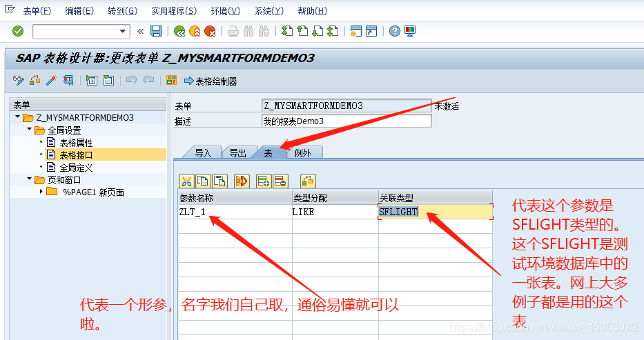Click the create shortcut icon
Image resolution: width=644 pixels, height=340 pixels.
(x=371, y=31)
